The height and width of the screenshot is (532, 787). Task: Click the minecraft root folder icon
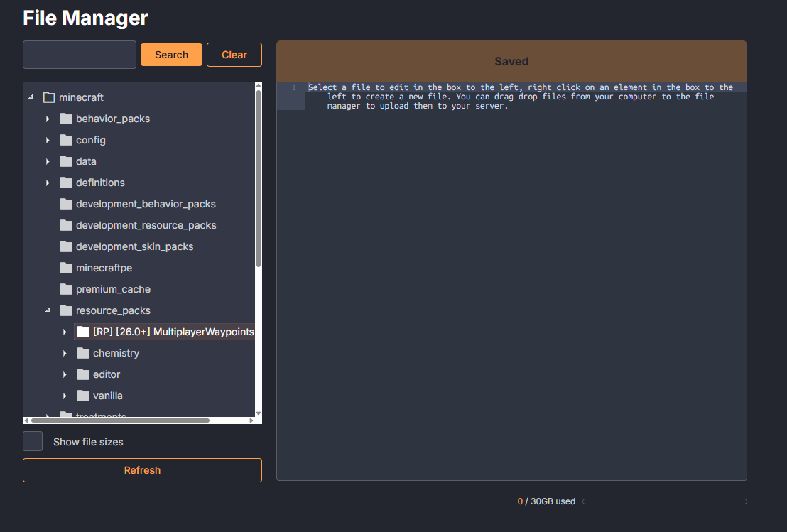pos(49,97)
